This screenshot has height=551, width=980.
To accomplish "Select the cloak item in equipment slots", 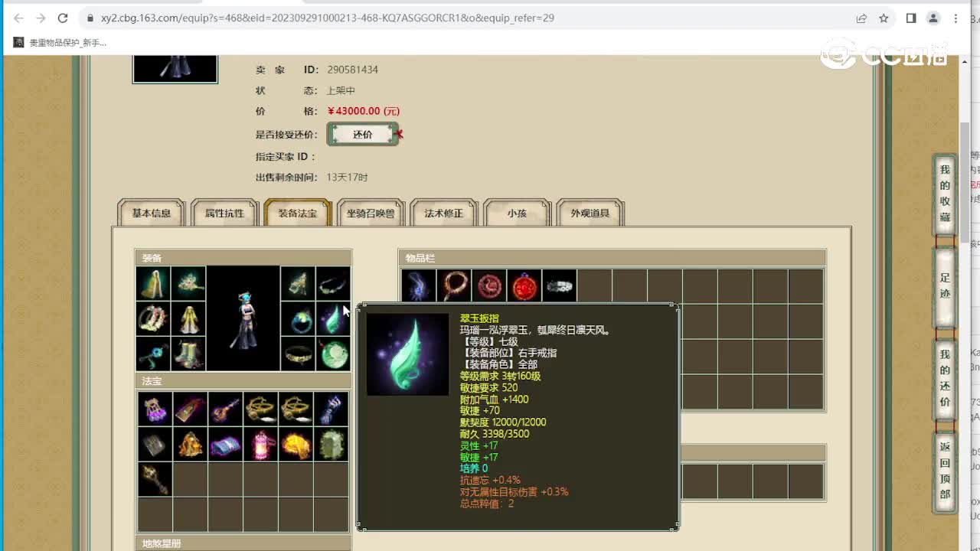I will pos(153,283).
